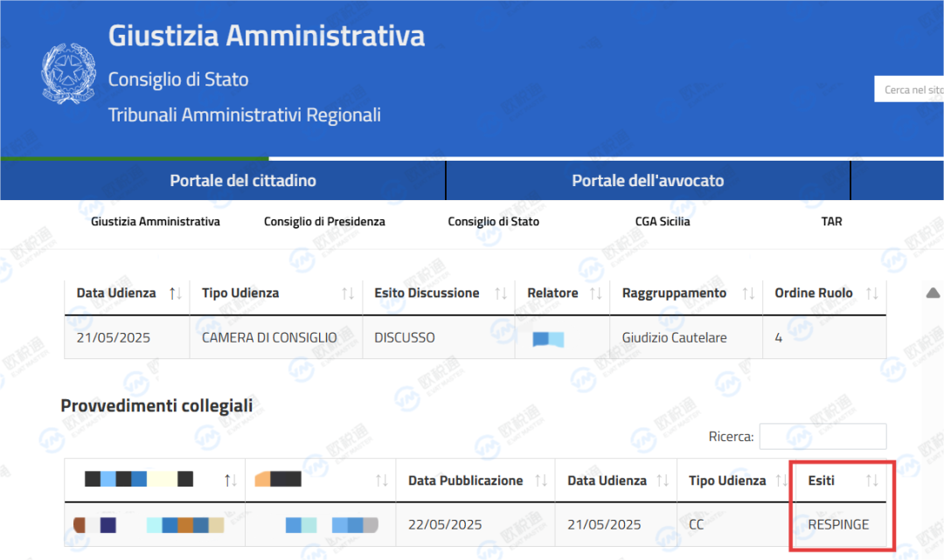Open TAR menu item
The width and height of the screenshot is (944, 560).
(x=831, y=221)
